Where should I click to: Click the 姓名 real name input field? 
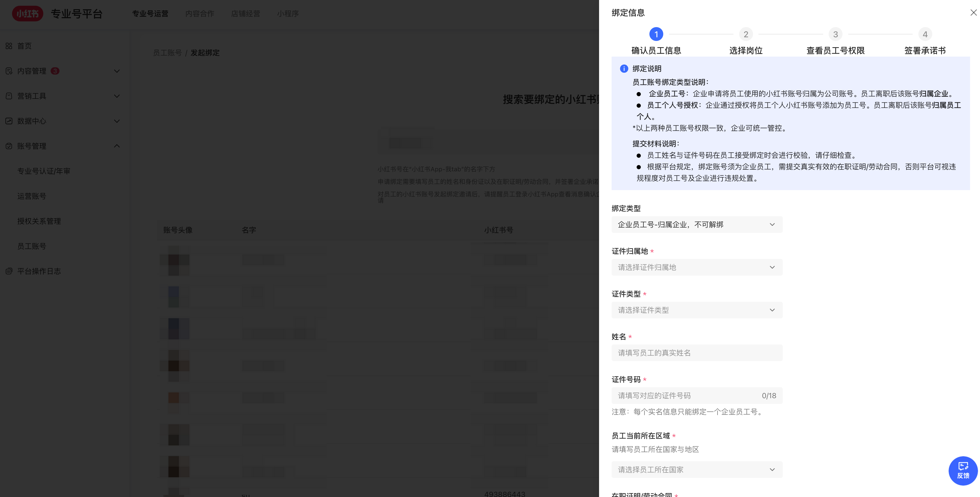[x=697, y=353]
